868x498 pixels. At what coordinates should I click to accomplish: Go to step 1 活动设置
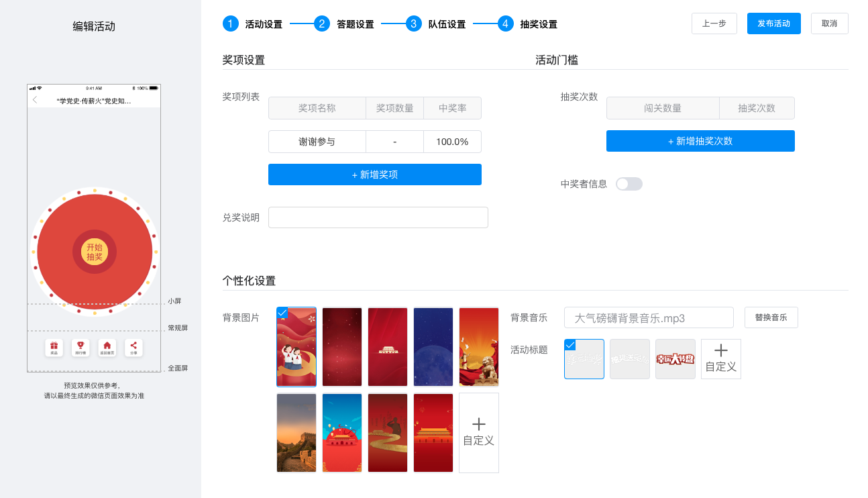click(x=252, y=24)
